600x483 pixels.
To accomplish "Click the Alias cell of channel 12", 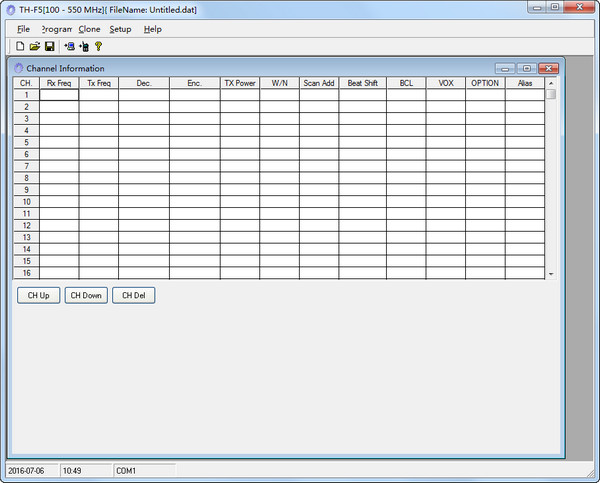I will [525, 225].
